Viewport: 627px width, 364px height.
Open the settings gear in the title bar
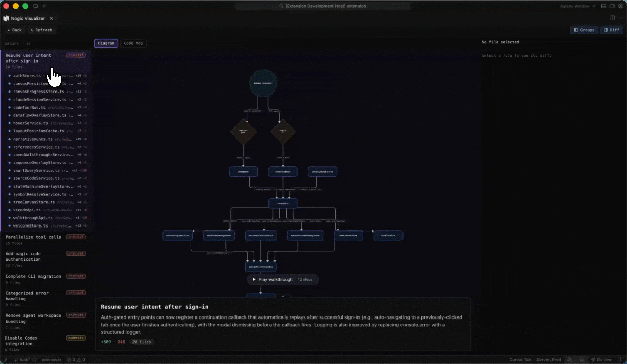coord(620,6)
